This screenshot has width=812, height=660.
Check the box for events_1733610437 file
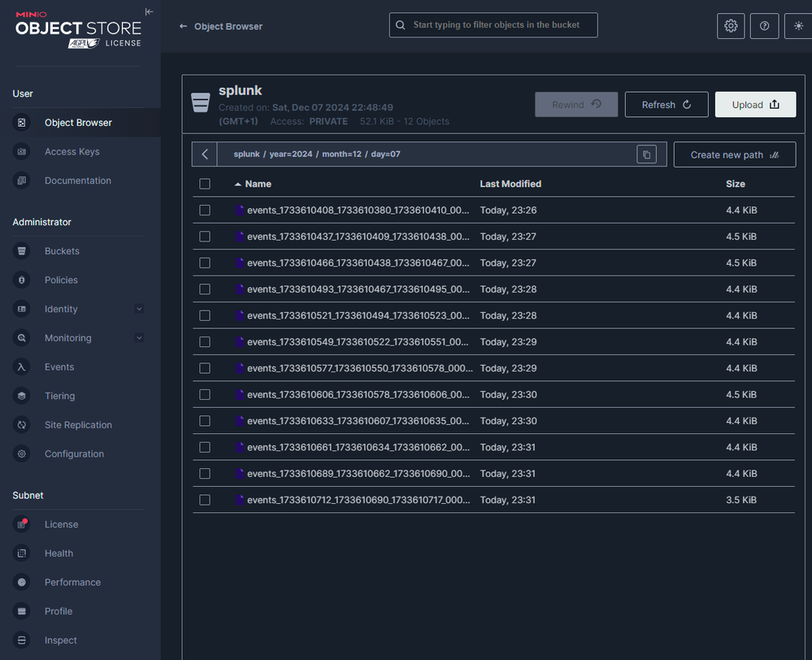(205, 237)
